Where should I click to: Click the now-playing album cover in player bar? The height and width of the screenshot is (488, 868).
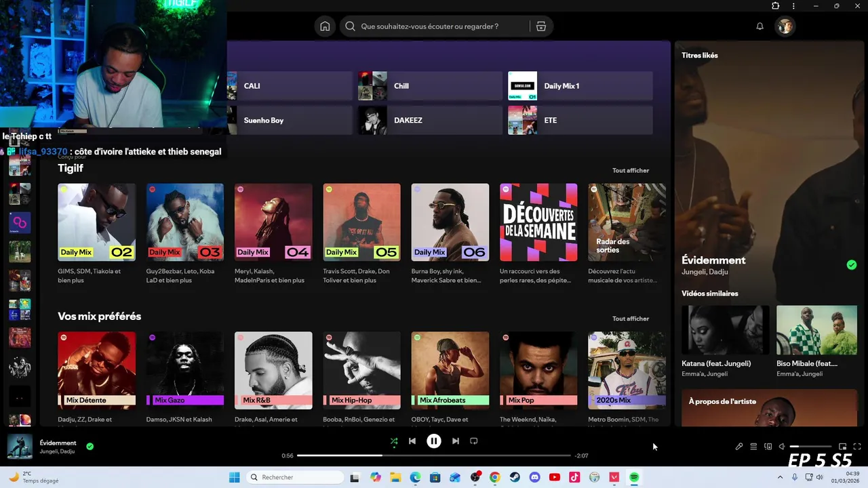tap(20, 447)
